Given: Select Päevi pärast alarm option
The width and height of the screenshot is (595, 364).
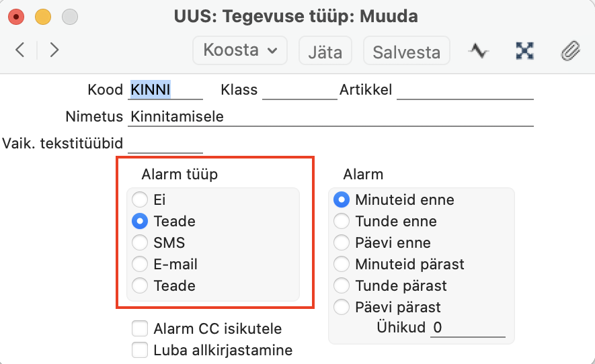Looking at the screenshot, I should tap(341, 307).
